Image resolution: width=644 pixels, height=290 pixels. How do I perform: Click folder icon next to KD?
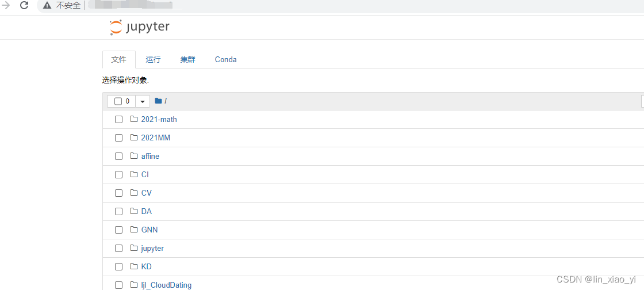(134, 266)
